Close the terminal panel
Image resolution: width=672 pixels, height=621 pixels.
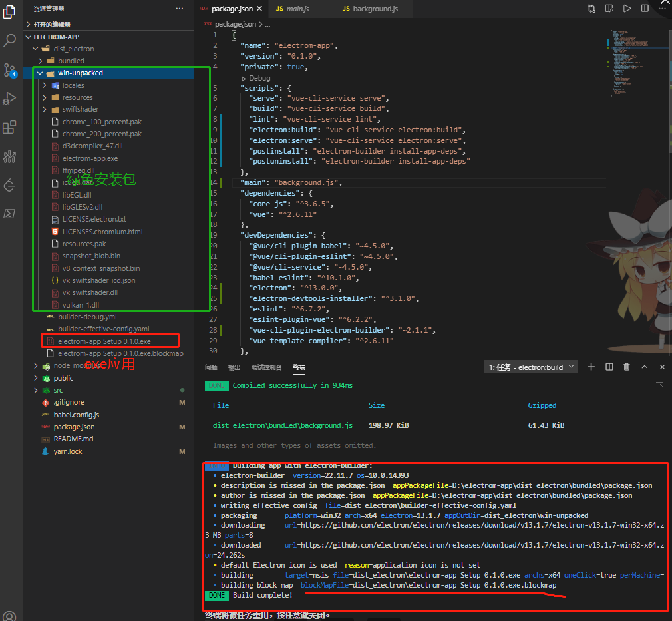(x=662, y=367)
